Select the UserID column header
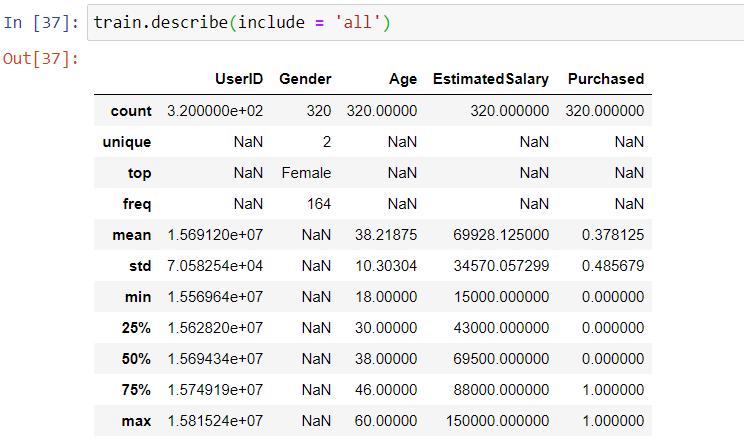 coord(238,79)
